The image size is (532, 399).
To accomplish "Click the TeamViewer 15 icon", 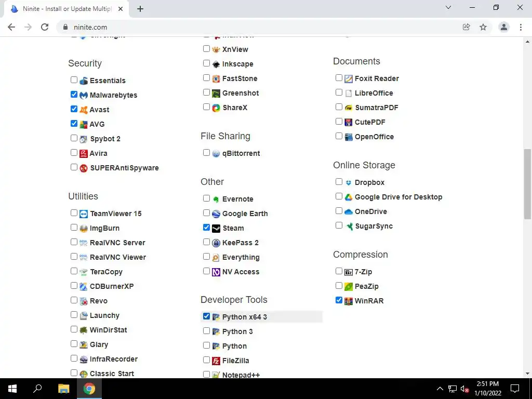I will pos(84,214).
